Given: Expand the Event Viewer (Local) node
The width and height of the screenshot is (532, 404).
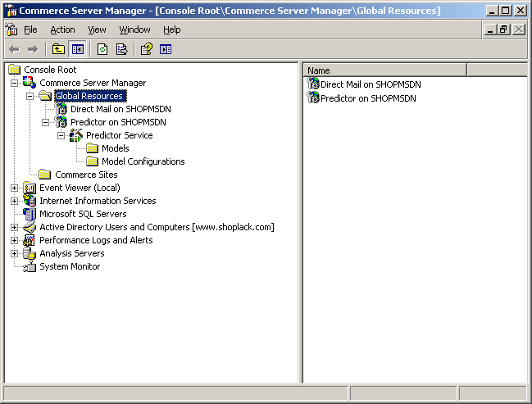Looking at the screenshot, I should coord(14,188).
